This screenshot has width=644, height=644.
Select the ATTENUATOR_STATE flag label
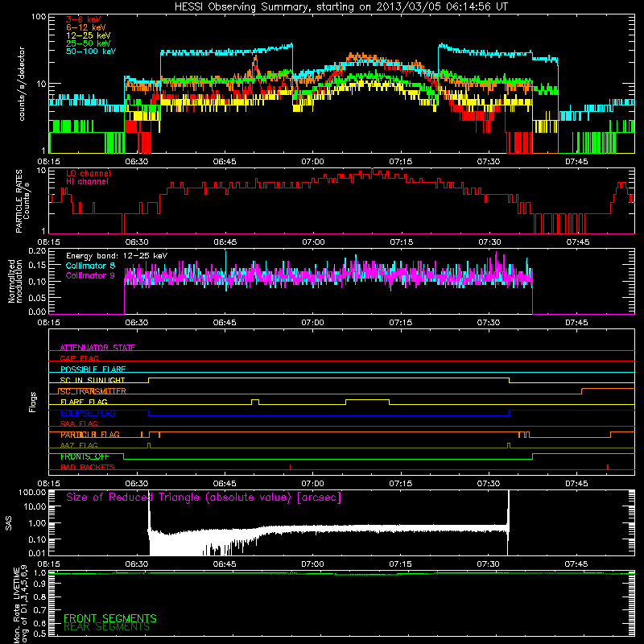[x=97, y=348]
